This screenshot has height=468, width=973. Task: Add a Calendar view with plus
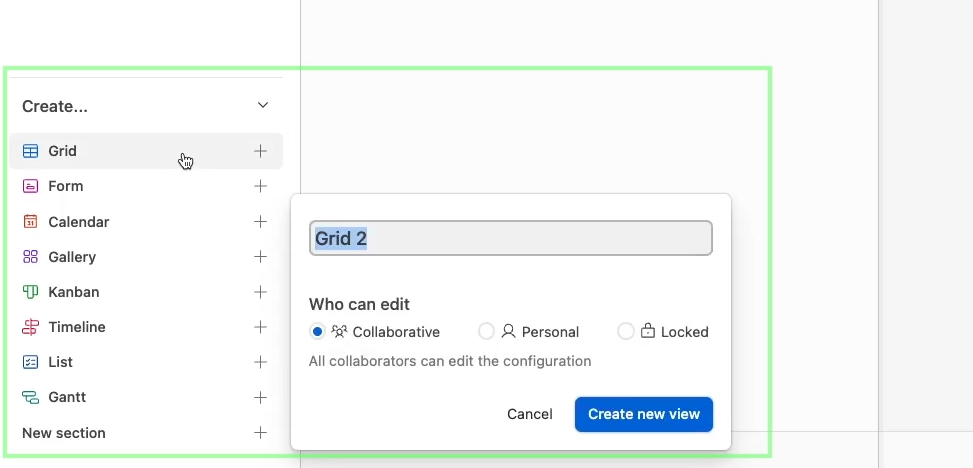point(260,222)
